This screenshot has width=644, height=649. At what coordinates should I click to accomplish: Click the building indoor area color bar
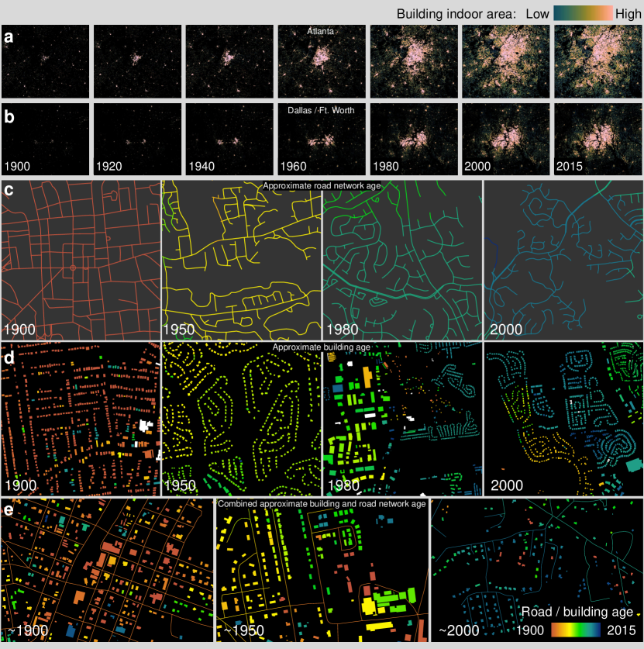(583, 13)
